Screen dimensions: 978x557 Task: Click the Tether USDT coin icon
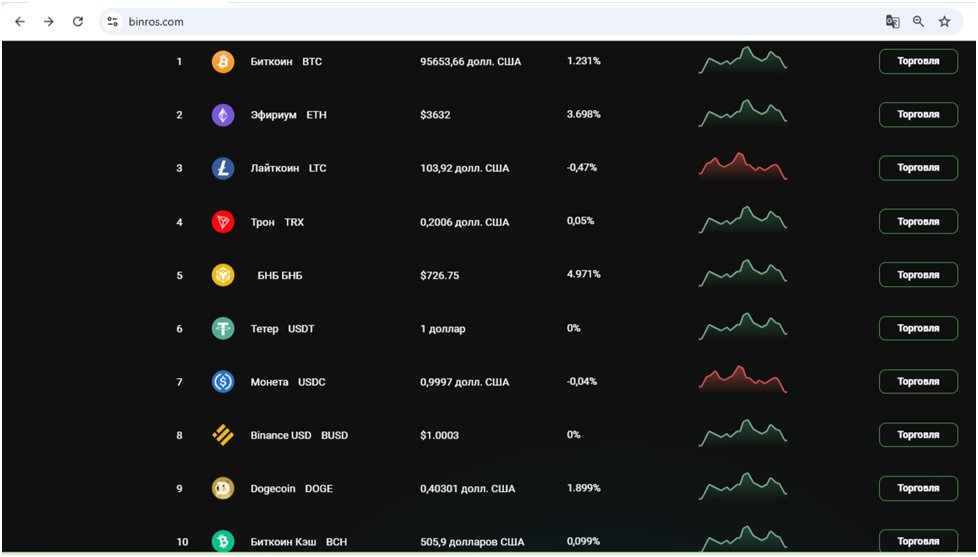(223, 328)
